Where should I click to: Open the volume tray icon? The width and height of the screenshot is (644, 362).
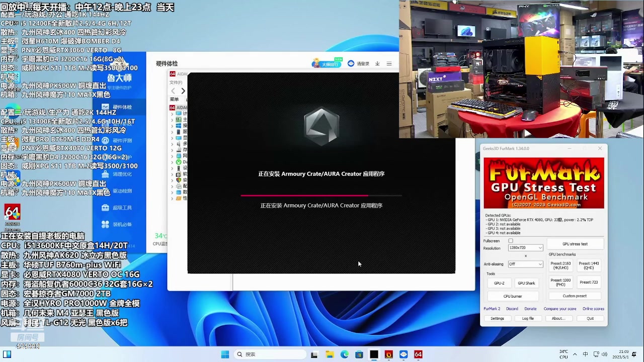(604, 354)
